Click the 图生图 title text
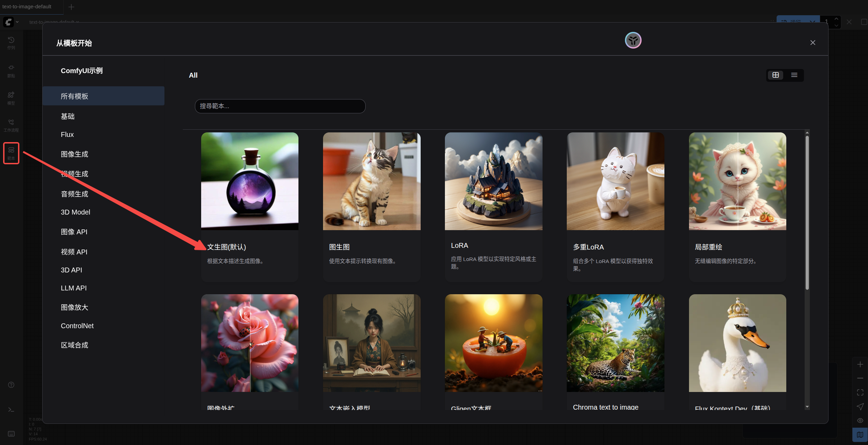 [x=339, y=247]
